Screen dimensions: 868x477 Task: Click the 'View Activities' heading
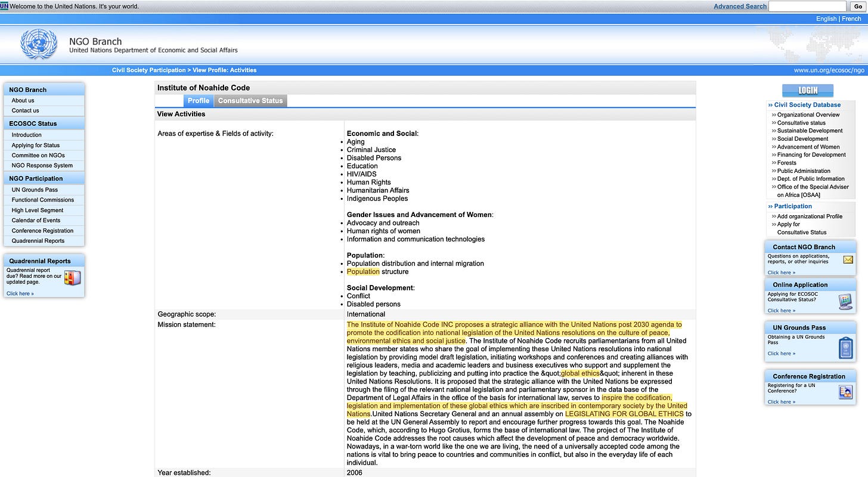point(181,114)
